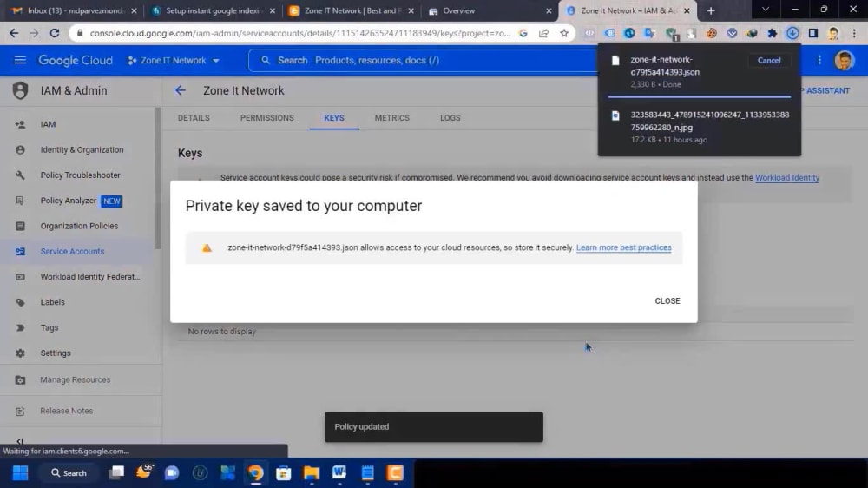Open a new browser tab

click(x=711, y=10)
